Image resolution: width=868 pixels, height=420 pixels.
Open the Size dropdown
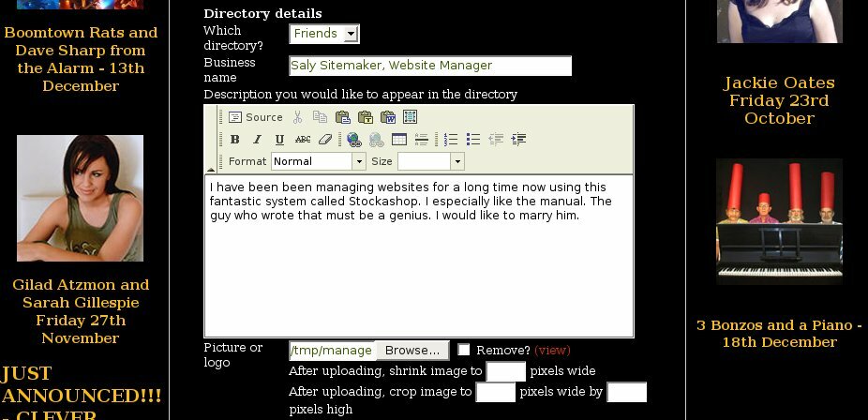coord(430,161)
